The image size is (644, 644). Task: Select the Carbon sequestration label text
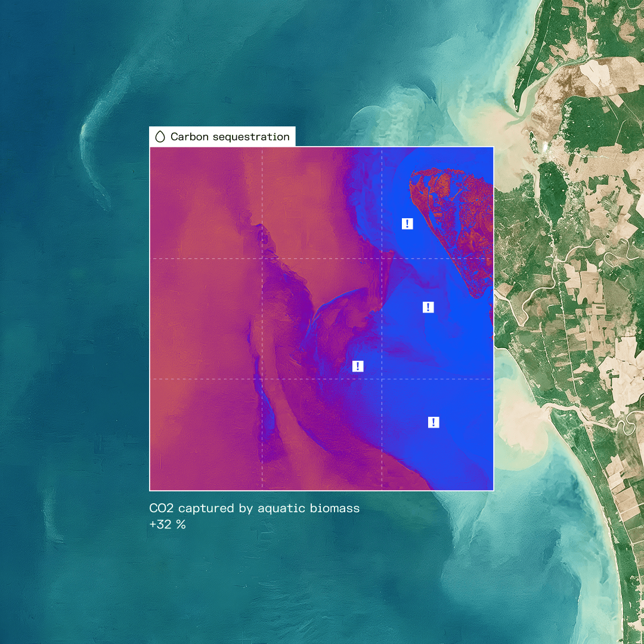[x=230, y=137]
